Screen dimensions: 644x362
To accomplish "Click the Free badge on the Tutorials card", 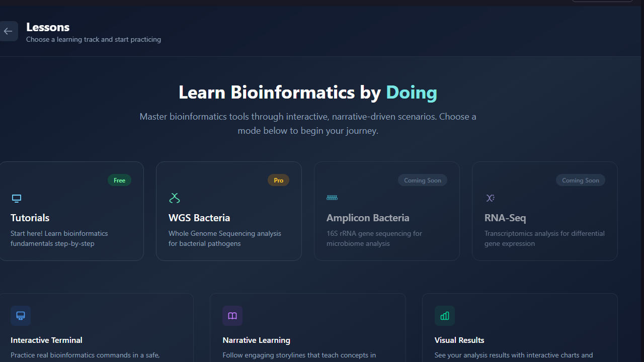I will click(119, 180).
